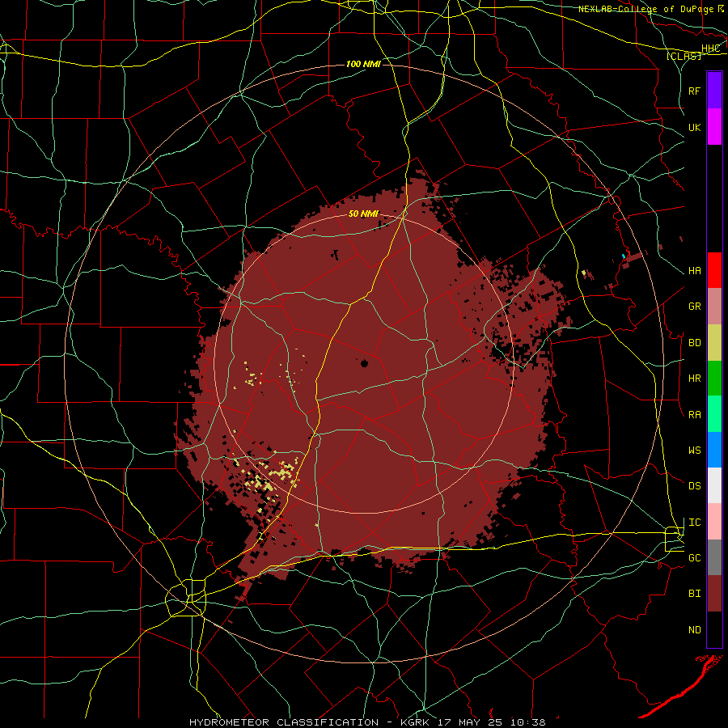The width and height of the screenshot is (728, 728).
Task: Click the RF purple legend swatch
Action: [x=714, y=91]
